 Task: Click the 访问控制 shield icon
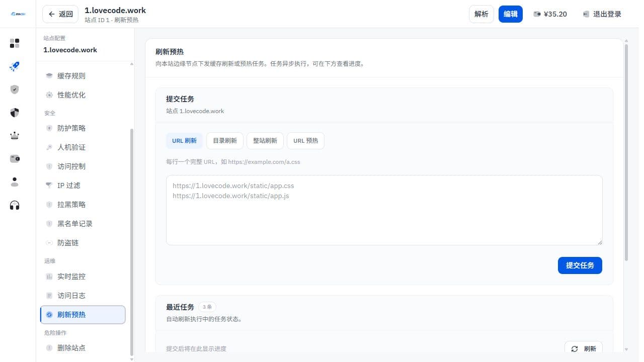click(49, 166)
